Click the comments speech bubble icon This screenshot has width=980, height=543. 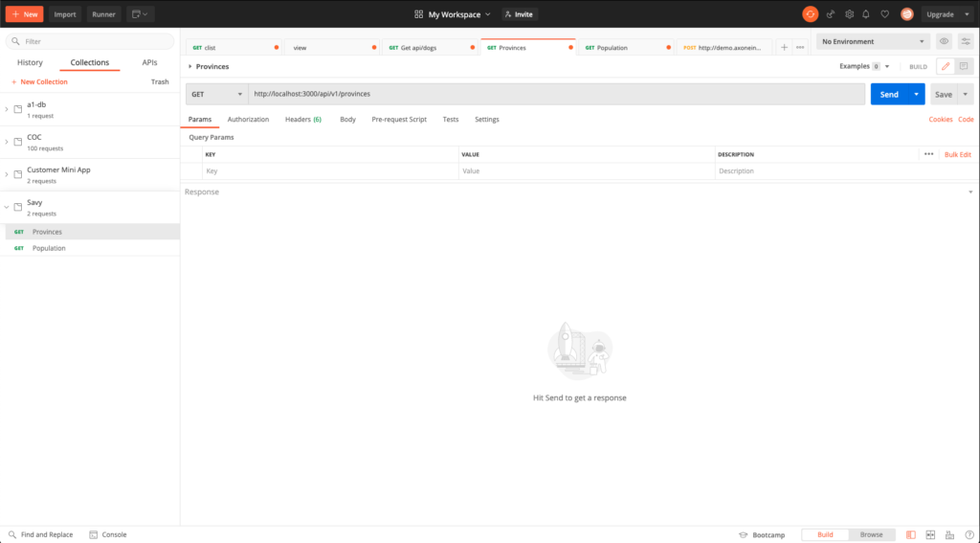point(966,66)
